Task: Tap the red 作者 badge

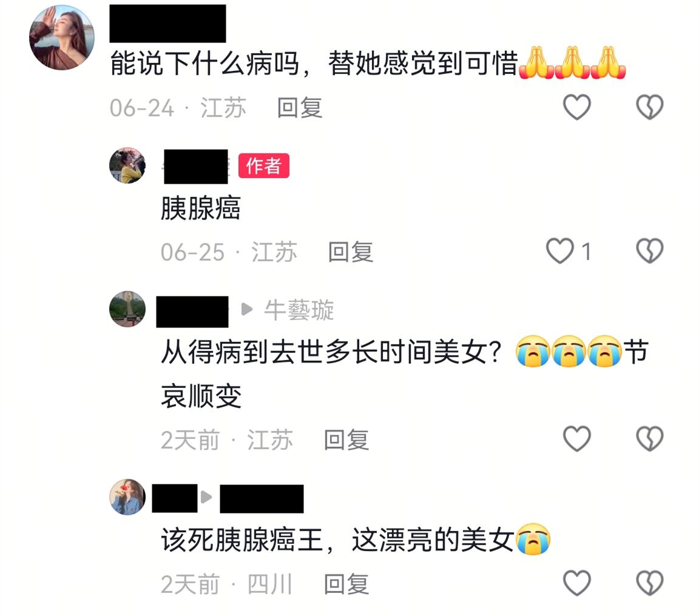Action: coord(264,166)
